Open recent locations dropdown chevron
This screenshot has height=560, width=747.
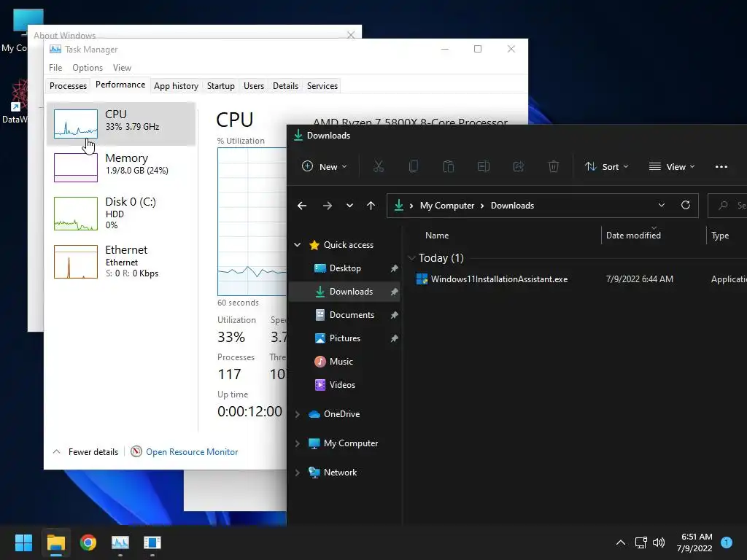pyautogui.click(x=349, y=205)
